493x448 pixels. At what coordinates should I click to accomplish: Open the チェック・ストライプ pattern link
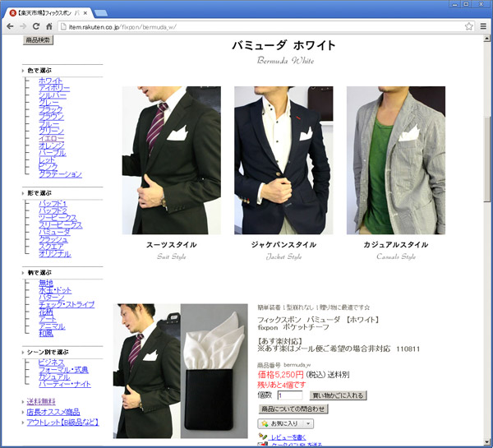pos(67,304)
